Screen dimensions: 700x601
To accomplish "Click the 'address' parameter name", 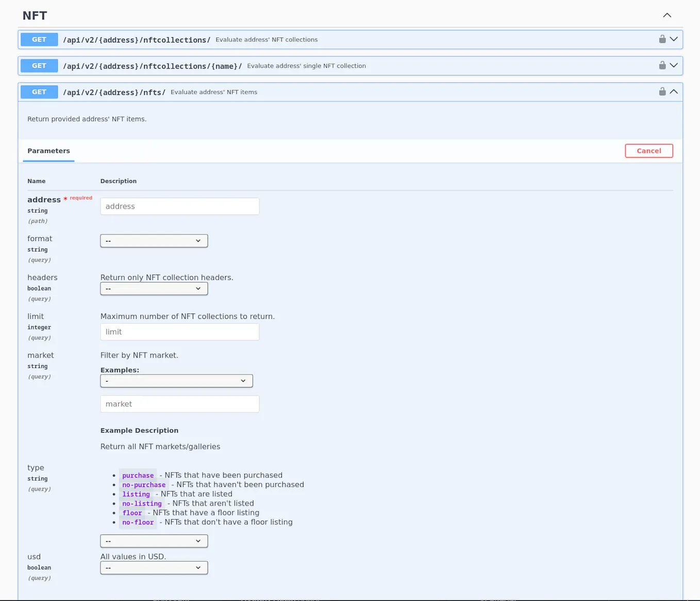I will [x=44, y=199].
